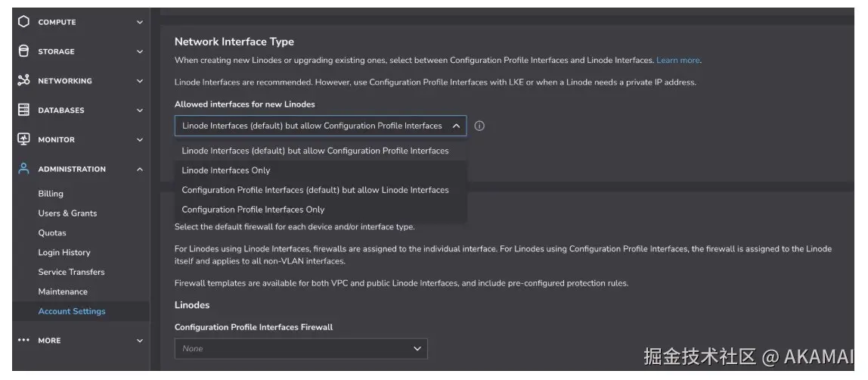868x380 pixels.
Task: Click the NETWORKING menu label
Action: click(x=65, y=81)
